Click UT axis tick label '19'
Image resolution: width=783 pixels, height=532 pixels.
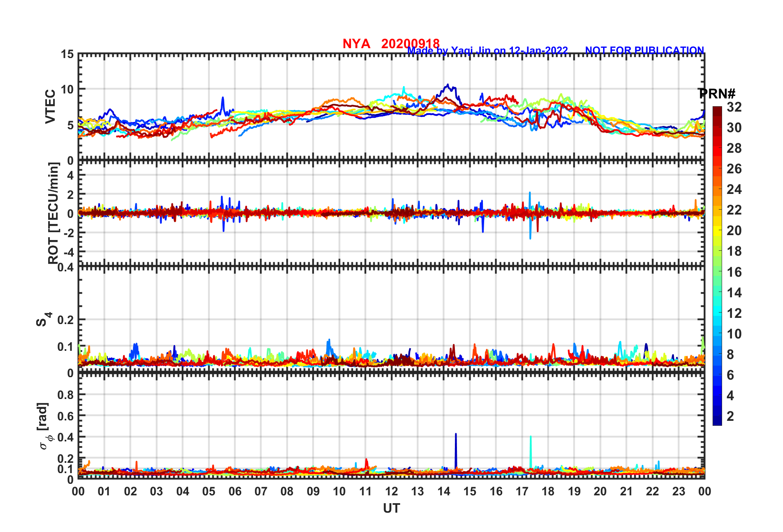tap(574, 491)
